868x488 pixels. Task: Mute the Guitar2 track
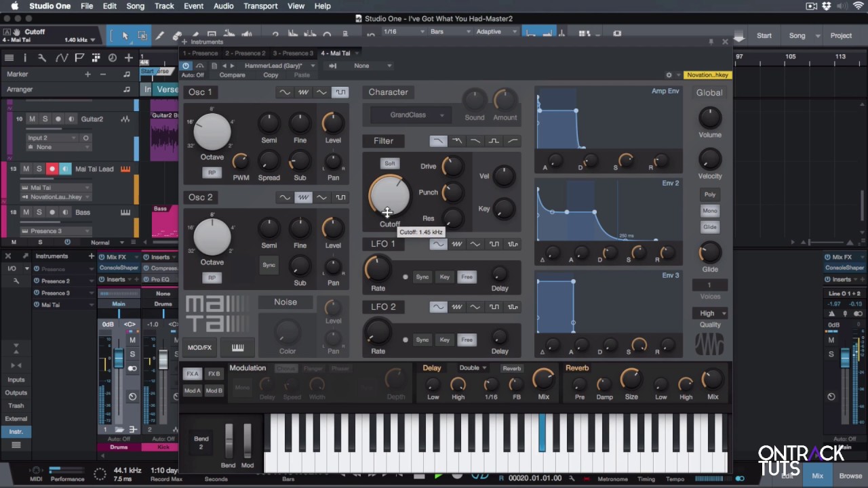32,119
